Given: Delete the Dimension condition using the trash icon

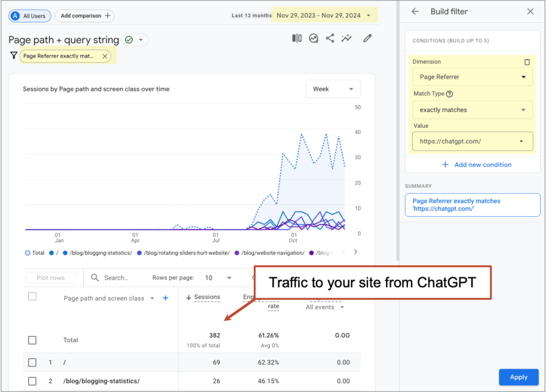Looking at the screenshot, I should pos(527,62).
